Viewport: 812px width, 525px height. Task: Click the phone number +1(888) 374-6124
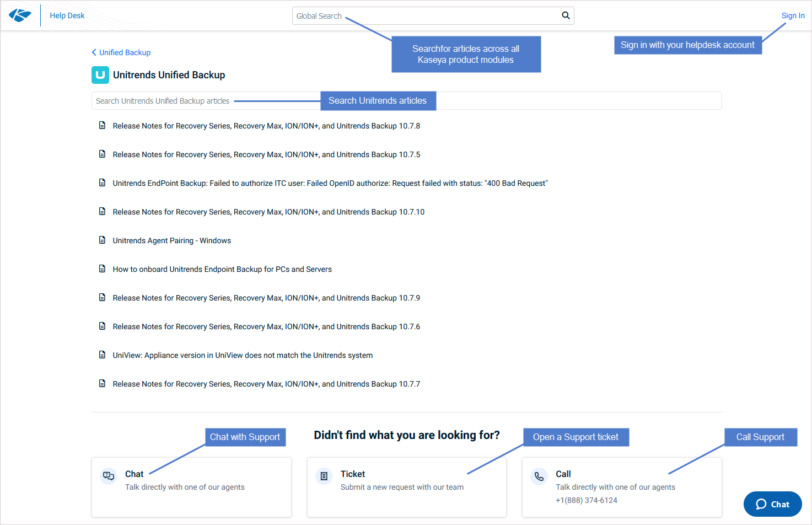(587, 500)
